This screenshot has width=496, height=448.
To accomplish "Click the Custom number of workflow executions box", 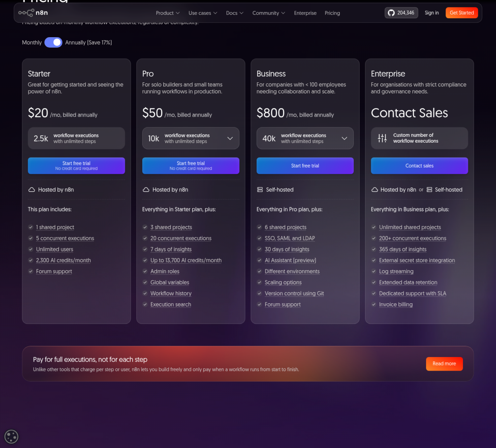I will (420, 138).
